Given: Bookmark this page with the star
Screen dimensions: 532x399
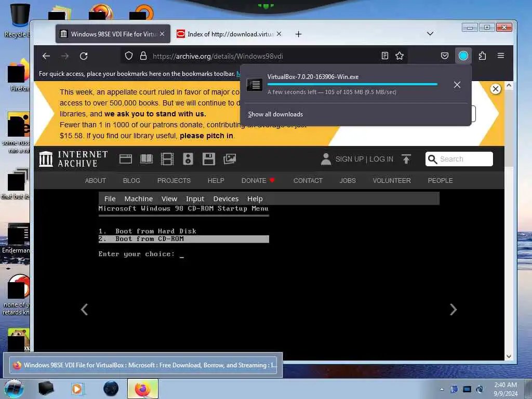Looking at the screenshot, I should (400, 56).
